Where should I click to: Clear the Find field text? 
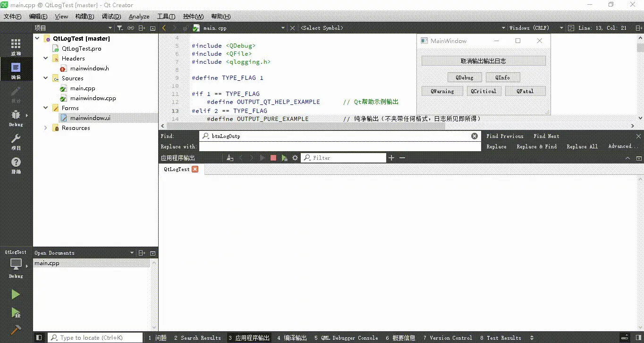(x=475, y=136)
